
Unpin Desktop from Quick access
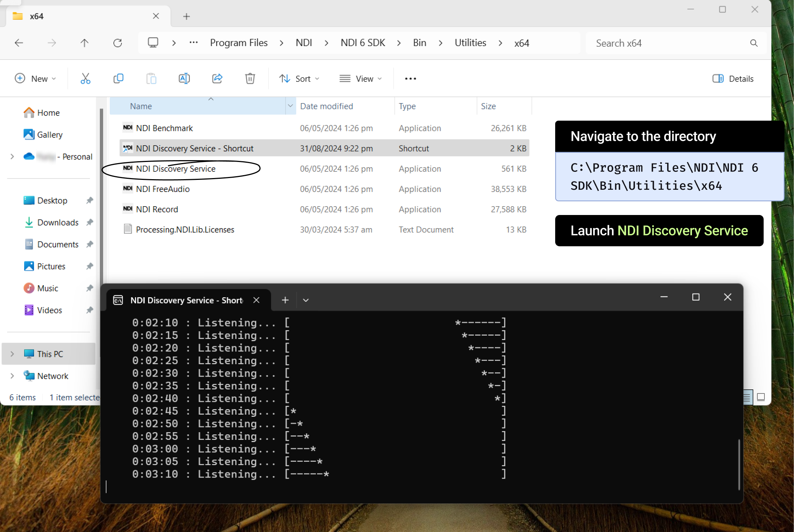pos(90,200)
